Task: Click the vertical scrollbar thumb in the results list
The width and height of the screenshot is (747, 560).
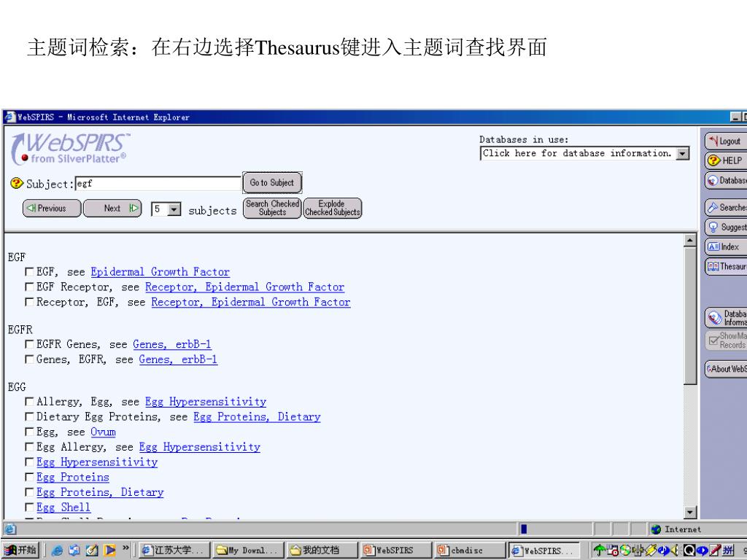Action: pos(690,315)
